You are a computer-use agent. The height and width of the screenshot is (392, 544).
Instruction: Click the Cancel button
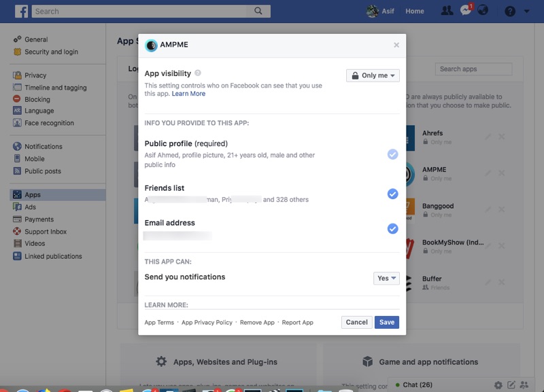pyautogui.click(x=356, y=322)
